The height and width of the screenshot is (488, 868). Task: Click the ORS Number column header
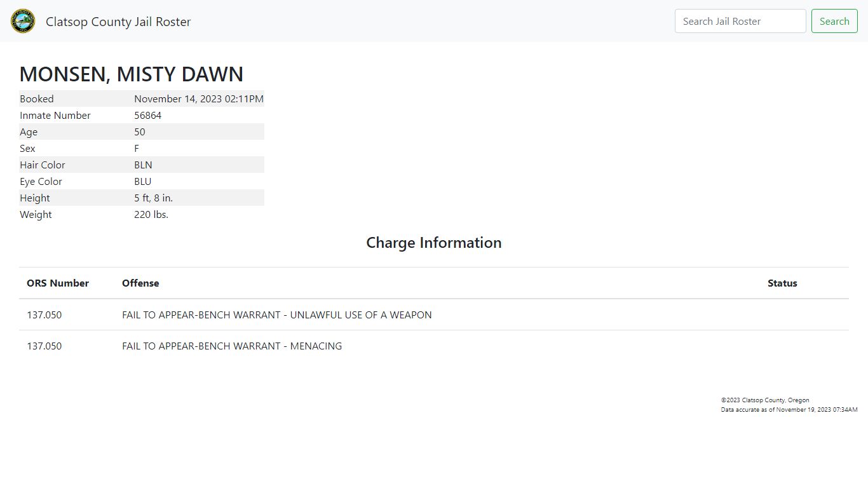coord(58,283)
